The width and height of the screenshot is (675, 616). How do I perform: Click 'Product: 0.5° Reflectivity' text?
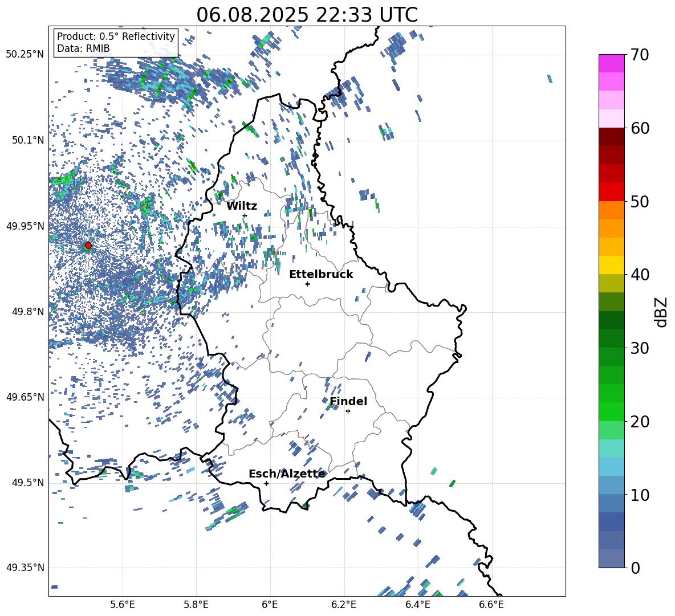click(116, 36)
